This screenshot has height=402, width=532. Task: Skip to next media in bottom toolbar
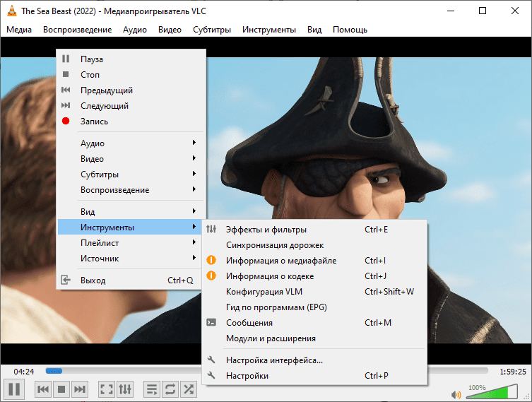[80, 389]
